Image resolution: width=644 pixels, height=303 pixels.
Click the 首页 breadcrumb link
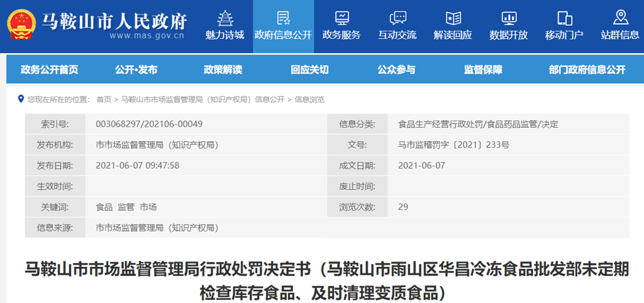[x=104, y=100]
